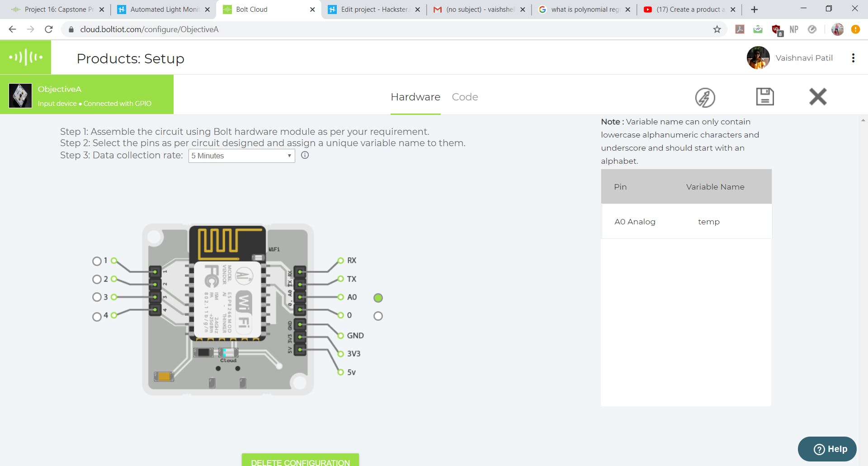The image size is (868, 466).
Task: Bookmark this page with star icon
Action: [x=717, y=29]
